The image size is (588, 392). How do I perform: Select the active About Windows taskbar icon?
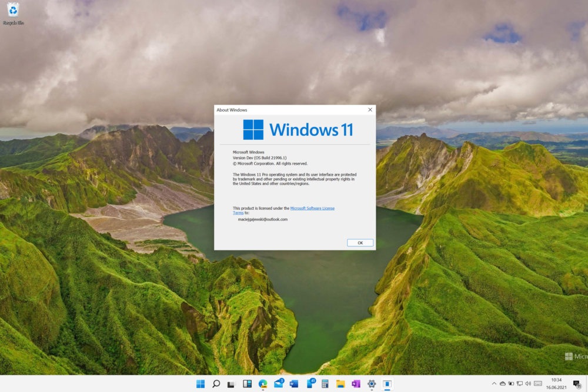coord(387,384)
